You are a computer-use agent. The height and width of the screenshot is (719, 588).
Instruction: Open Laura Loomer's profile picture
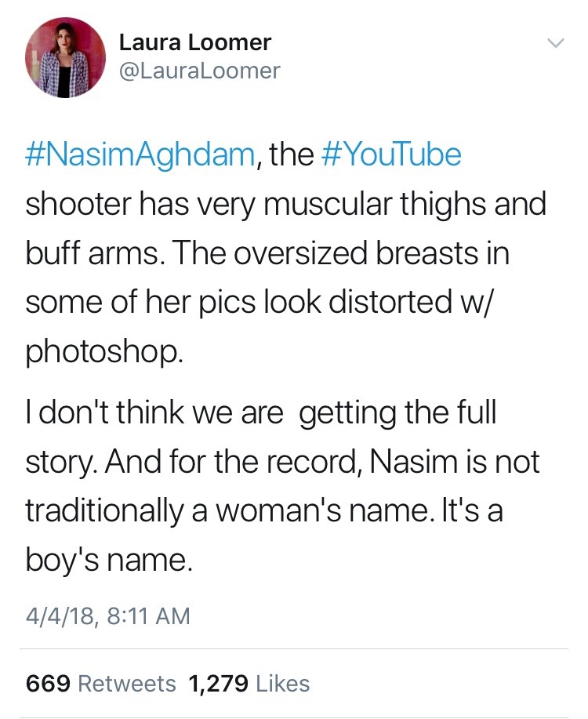pos(65,57)
